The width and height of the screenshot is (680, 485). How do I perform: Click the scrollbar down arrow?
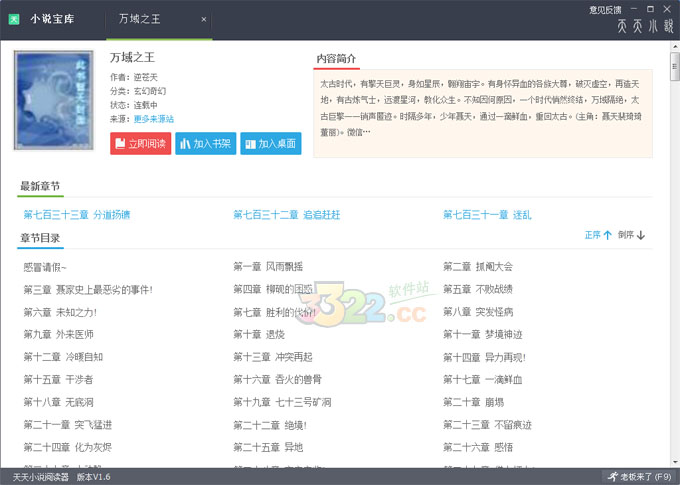675,462
